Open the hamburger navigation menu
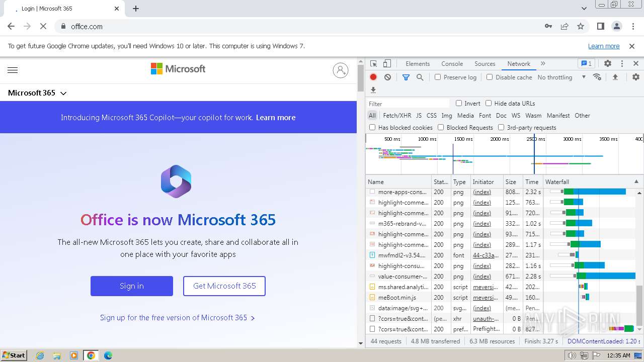The height and width of the screenshot is (362, 644). (x=13, y=70)
